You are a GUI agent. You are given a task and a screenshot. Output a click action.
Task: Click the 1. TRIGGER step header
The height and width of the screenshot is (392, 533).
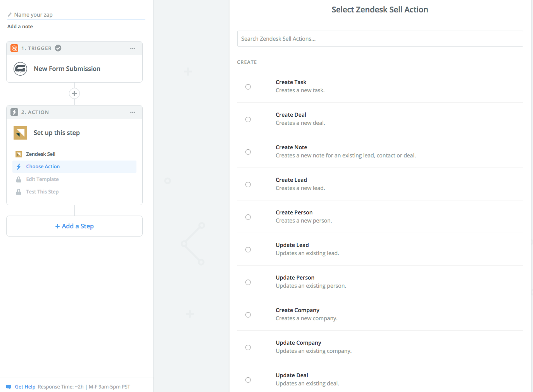click(x=74, y=48)
